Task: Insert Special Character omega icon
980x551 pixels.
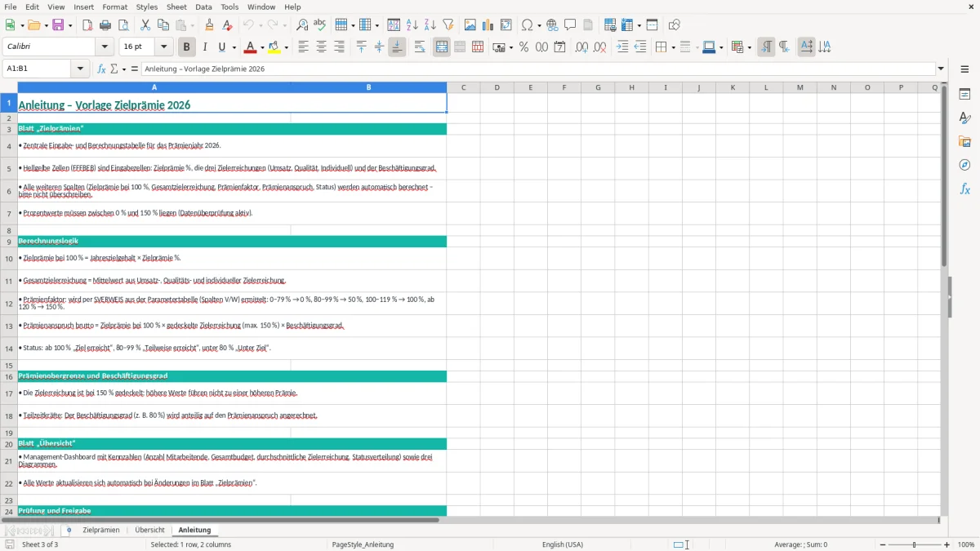Action: [x=527, y=25]
